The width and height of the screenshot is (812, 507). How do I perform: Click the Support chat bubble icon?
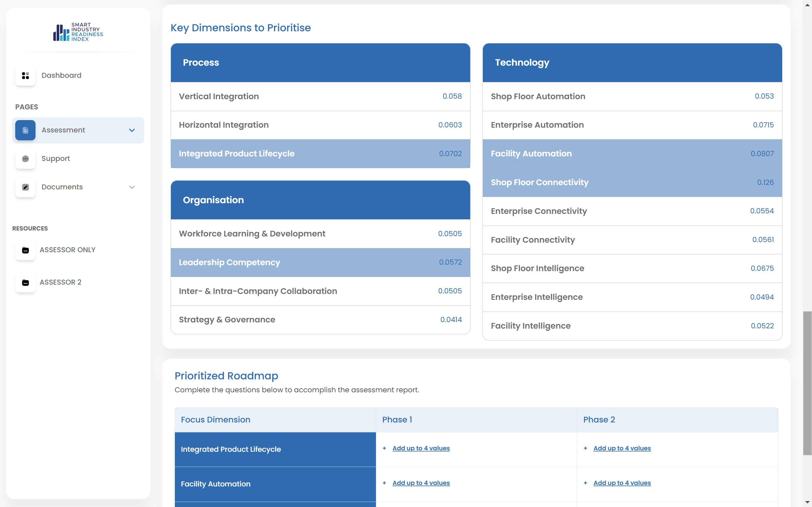click(25, 159)
